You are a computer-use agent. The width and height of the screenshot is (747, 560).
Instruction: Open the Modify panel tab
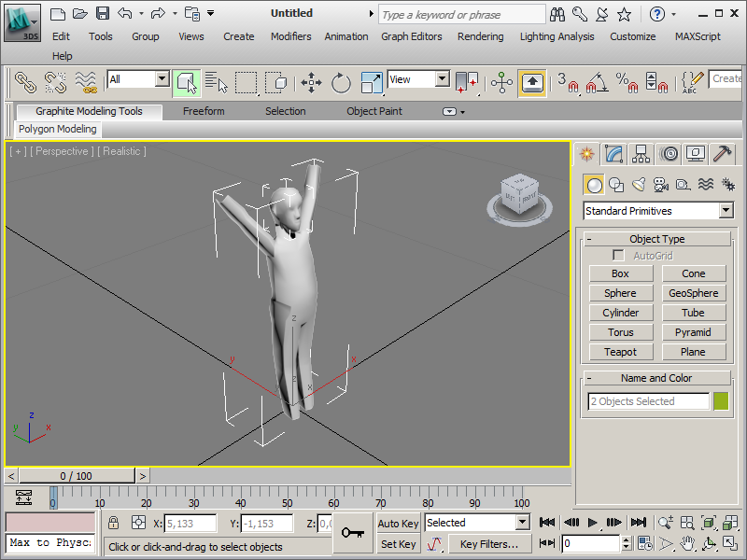pos(613,154)
